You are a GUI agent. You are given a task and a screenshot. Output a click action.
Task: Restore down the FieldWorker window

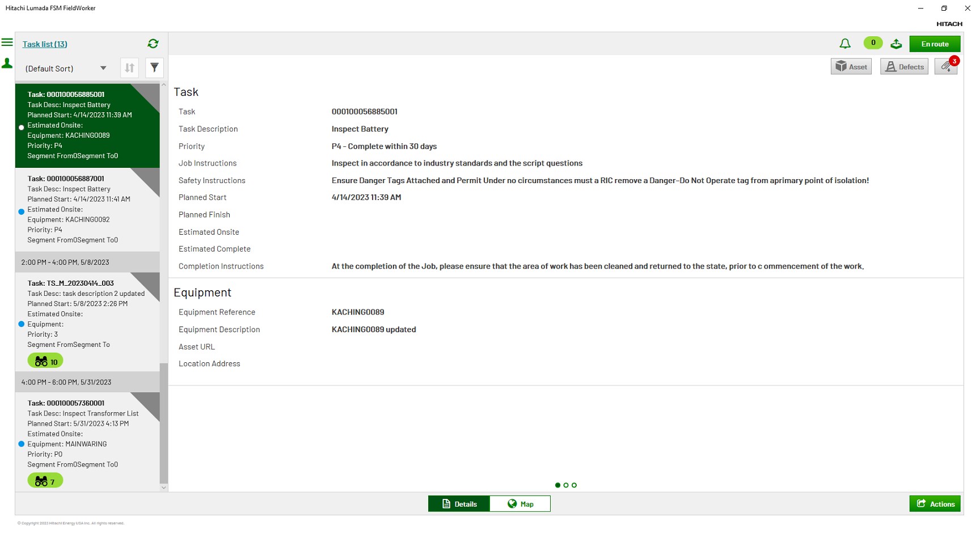click(944, 8)
